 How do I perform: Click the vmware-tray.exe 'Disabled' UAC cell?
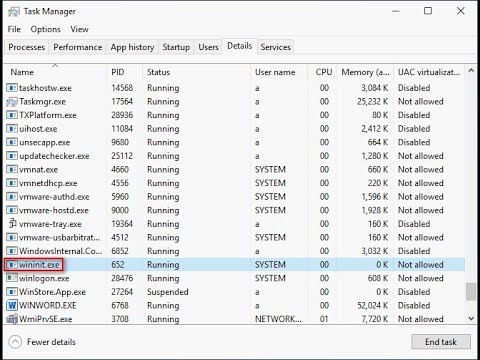coord(414,224)
